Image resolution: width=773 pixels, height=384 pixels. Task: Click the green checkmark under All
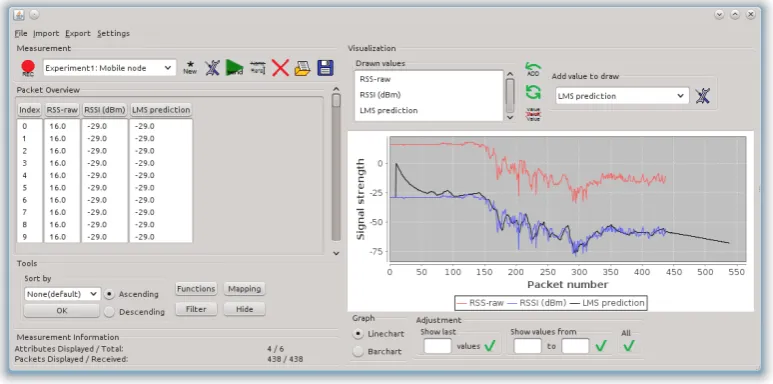click(629, 346)
